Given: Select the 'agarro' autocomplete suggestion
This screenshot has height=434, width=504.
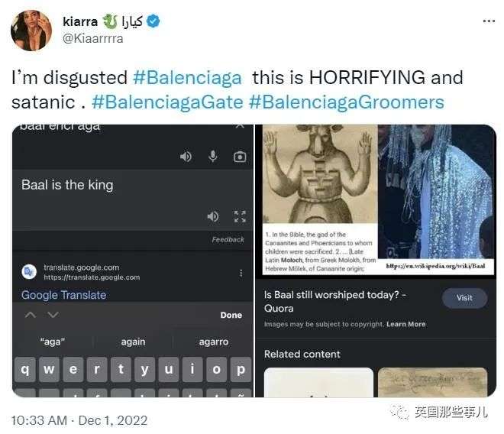Looking at the screenshot, I should (214, 342).
